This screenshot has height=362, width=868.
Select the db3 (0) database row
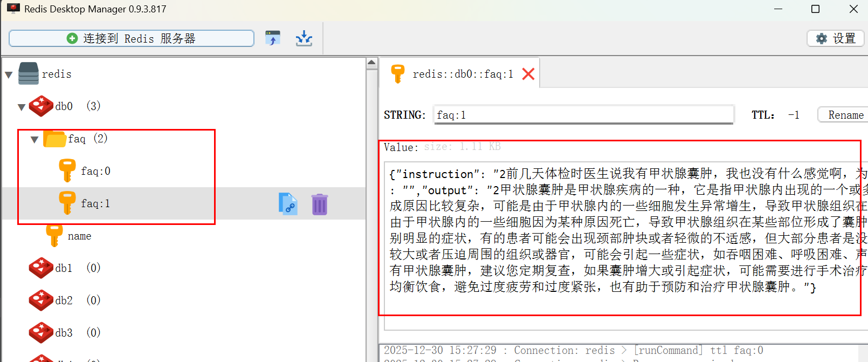[184, 333]
